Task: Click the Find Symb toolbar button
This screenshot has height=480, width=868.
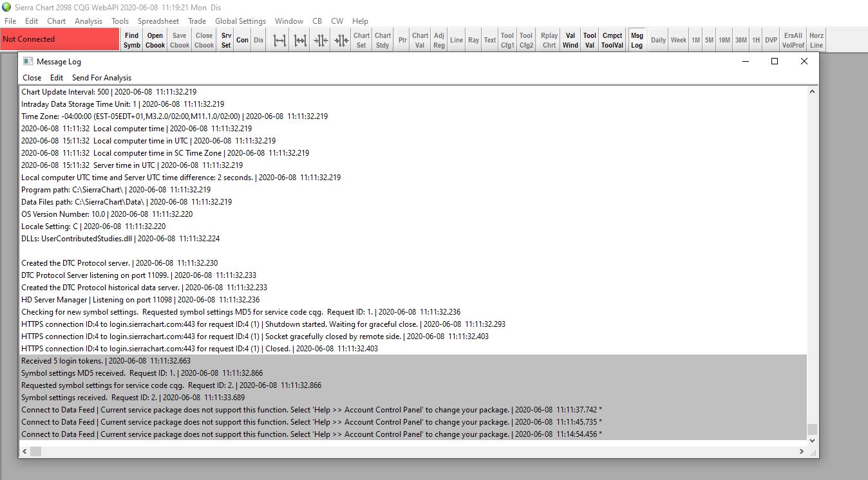Action: [131, 40]
